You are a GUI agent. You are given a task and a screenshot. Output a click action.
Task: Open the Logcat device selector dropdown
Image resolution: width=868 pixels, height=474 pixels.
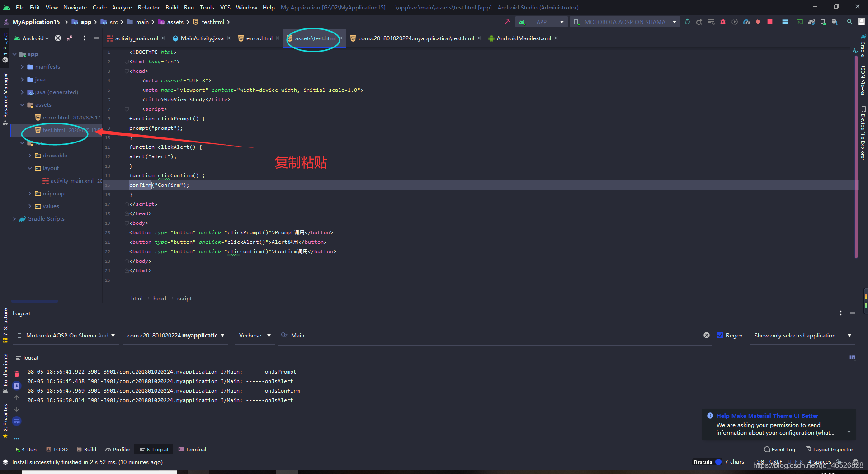click(66, 335)
